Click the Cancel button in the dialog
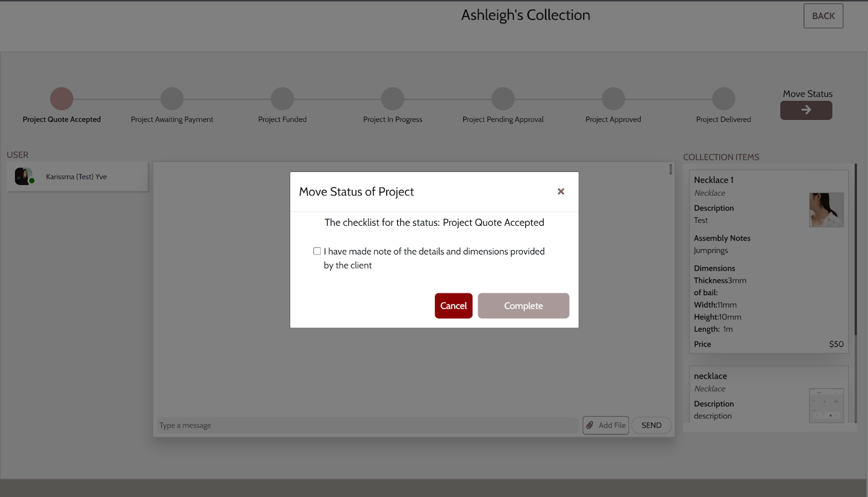 tap(454, 306)
